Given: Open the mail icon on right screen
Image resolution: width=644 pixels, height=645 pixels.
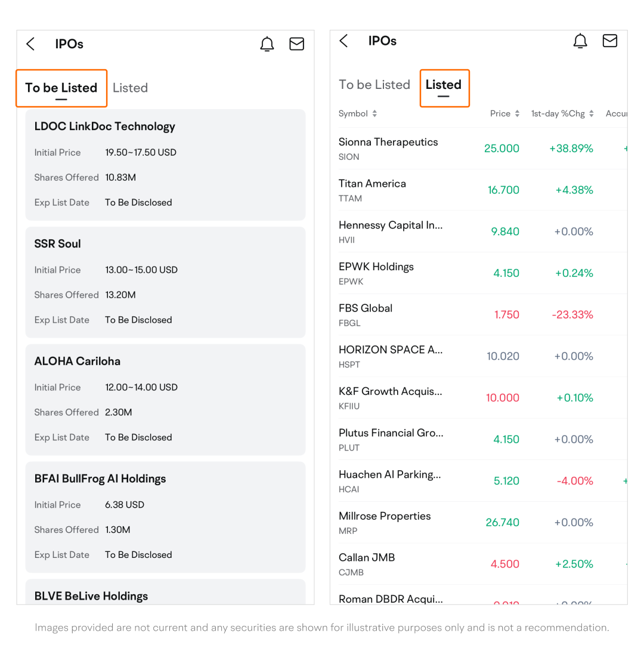Looking at the screenshot, I should pos(609,41).
